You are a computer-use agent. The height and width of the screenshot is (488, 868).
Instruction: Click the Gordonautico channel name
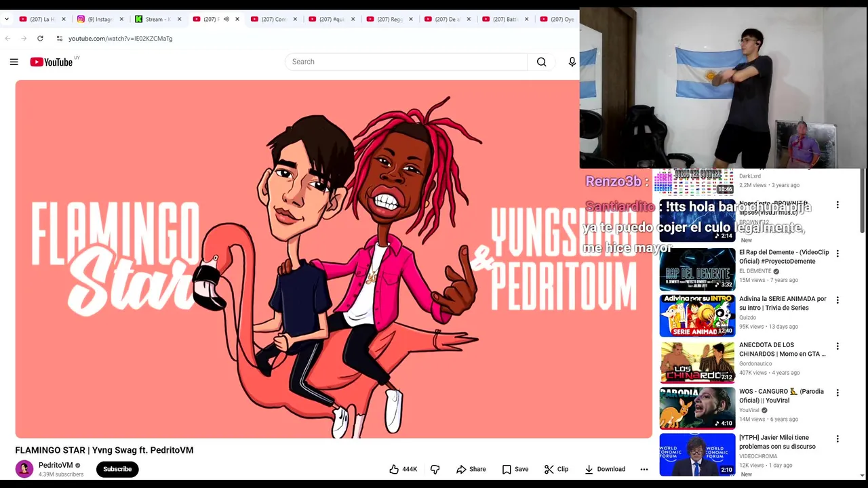[x=754, y=364]
